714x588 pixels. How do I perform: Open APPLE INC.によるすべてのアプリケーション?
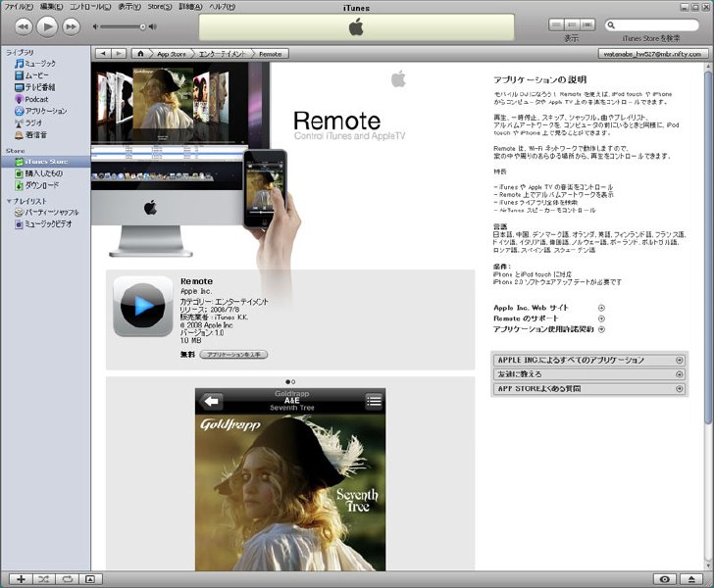coord(589,360)
